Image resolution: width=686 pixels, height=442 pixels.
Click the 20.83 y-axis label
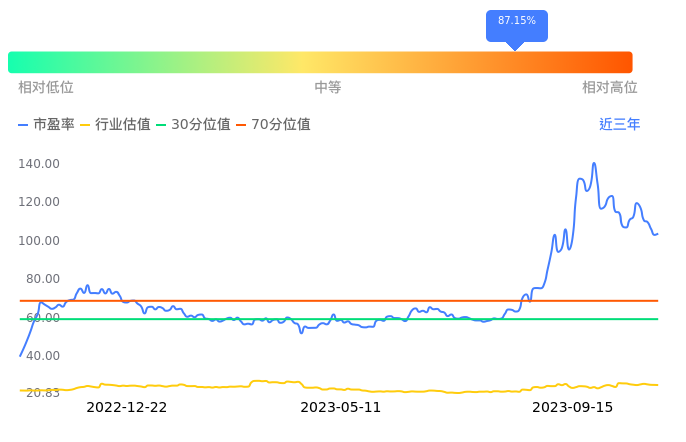pos(42,393)
